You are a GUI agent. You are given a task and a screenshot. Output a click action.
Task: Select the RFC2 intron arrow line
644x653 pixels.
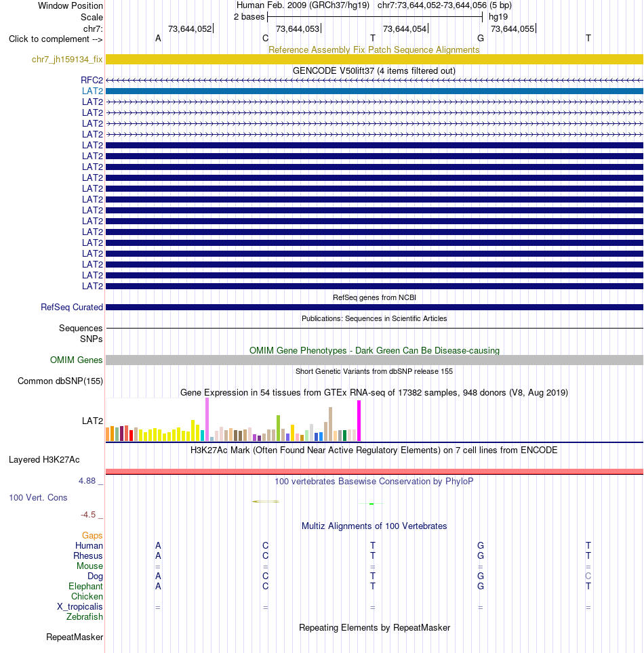[x=374, y=80]
